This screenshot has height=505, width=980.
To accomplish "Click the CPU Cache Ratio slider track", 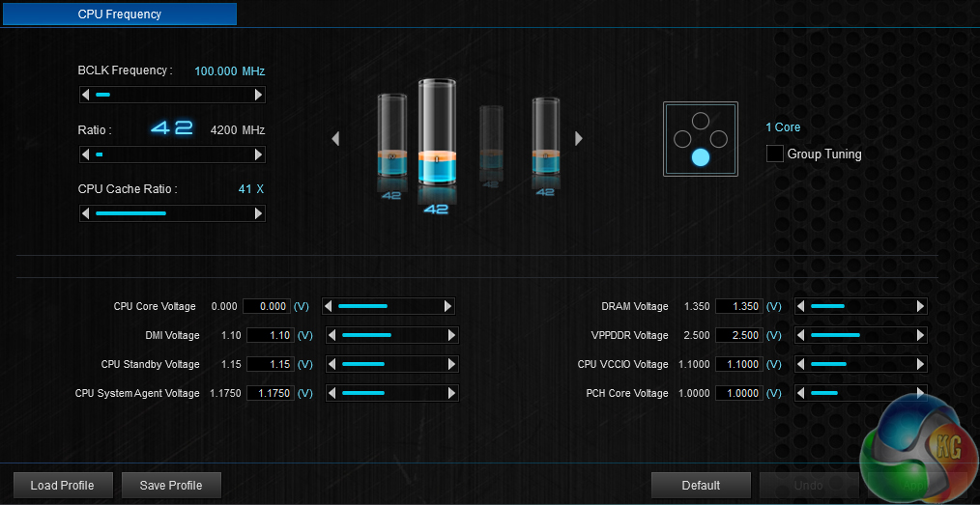I will [172, 213].
